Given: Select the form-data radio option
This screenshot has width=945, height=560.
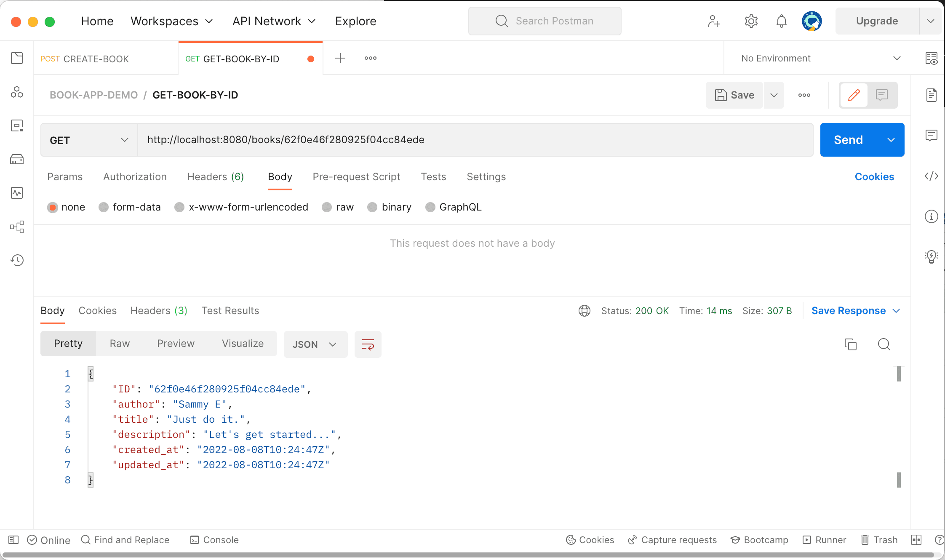Looking at the screenshot, I should [x=104, y=207].
